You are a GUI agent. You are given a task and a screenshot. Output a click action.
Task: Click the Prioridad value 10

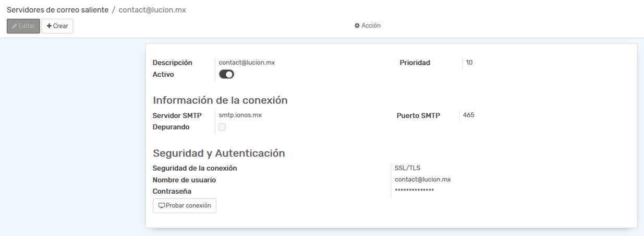pos(469,63)
